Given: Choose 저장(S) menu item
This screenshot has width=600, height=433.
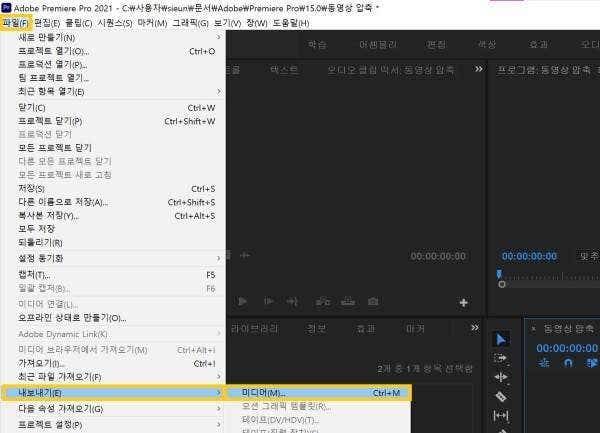Looking at the screenshot, I should (113, 189).
